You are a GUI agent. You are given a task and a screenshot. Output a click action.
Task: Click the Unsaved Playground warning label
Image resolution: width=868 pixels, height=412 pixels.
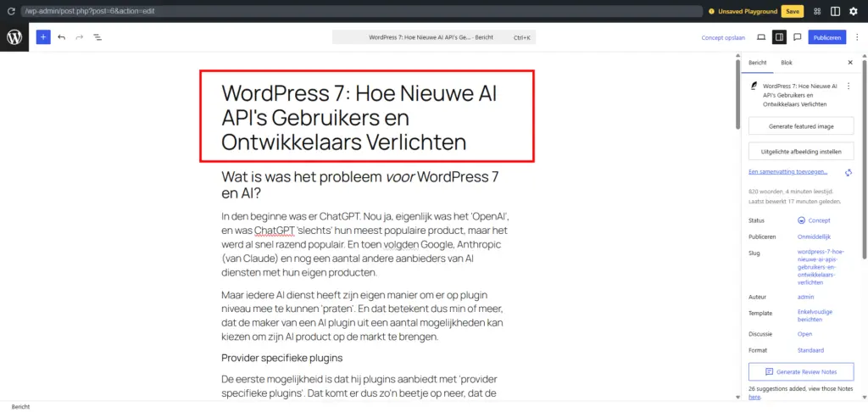[743, 11]
